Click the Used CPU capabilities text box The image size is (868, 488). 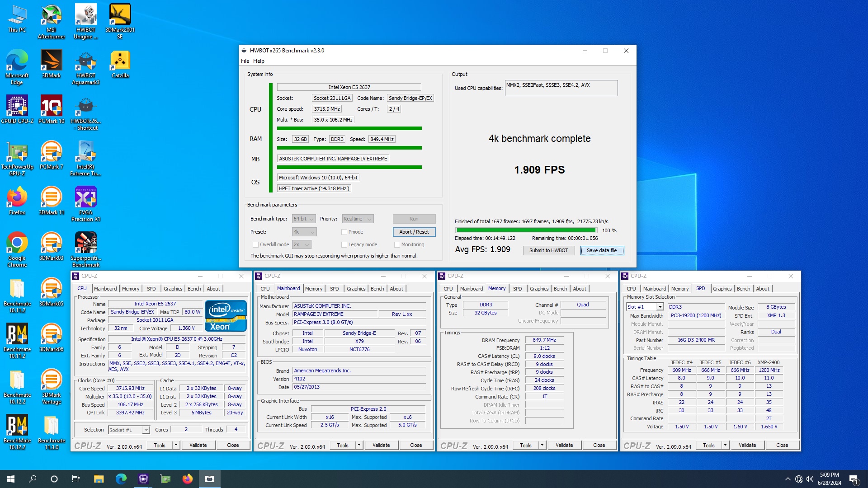561,88
